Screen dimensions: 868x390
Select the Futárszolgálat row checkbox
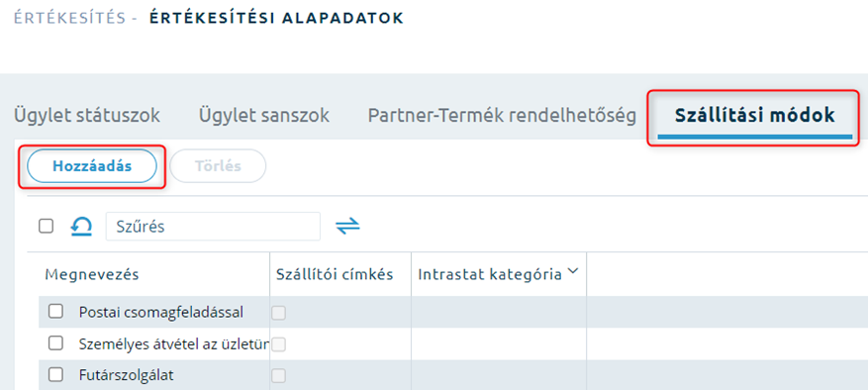[x=55, y=375]
